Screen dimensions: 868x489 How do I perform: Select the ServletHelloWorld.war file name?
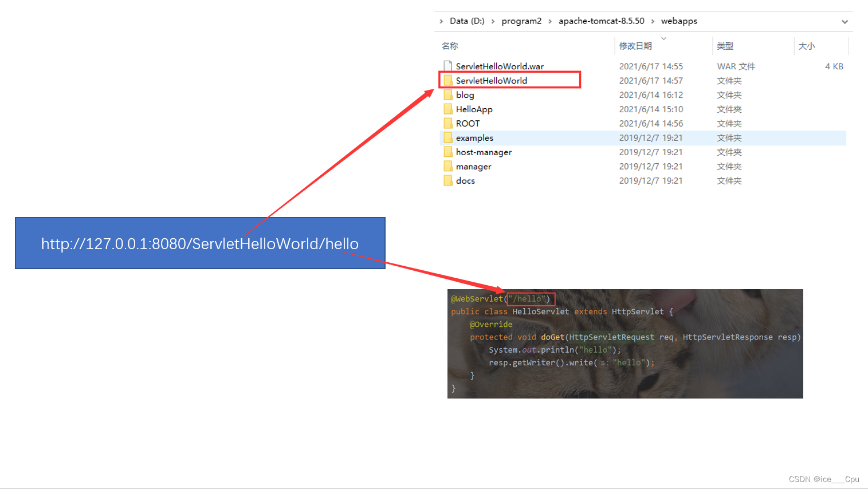point(500,66)
